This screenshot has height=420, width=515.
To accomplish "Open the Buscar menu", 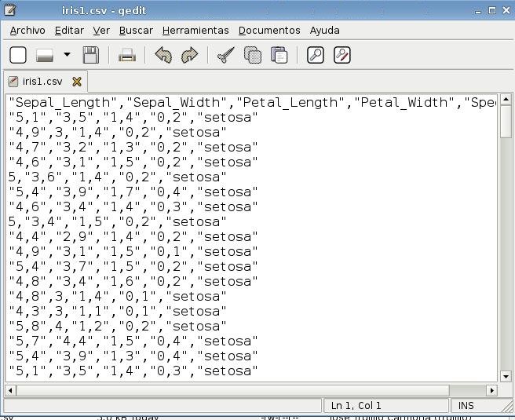I will (136, 30).
